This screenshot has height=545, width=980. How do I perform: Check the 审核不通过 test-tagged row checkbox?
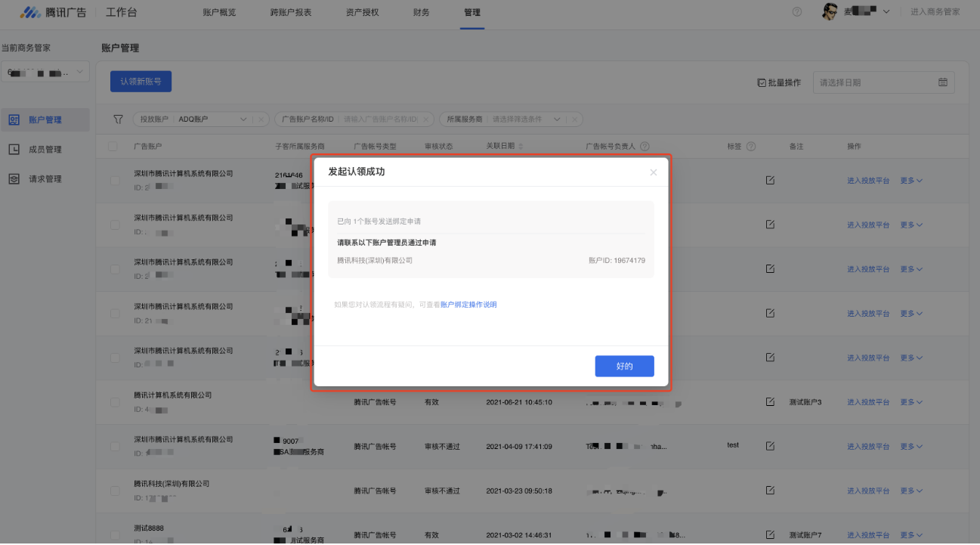(x=115, y=446)
